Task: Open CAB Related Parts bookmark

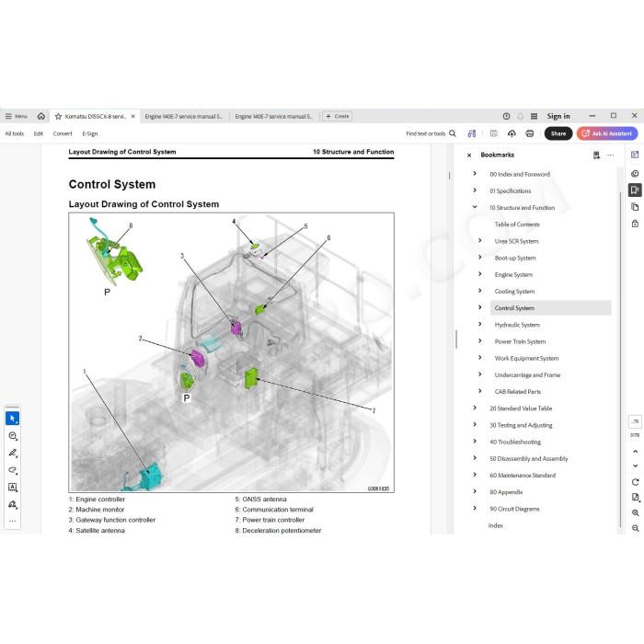Action: point(517,391)
